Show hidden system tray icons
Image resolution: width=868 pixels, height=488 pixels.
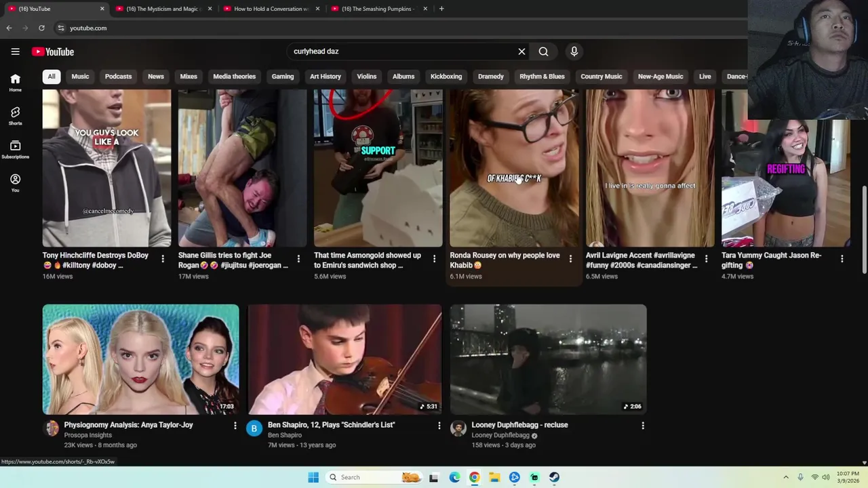tap(786, 477)
